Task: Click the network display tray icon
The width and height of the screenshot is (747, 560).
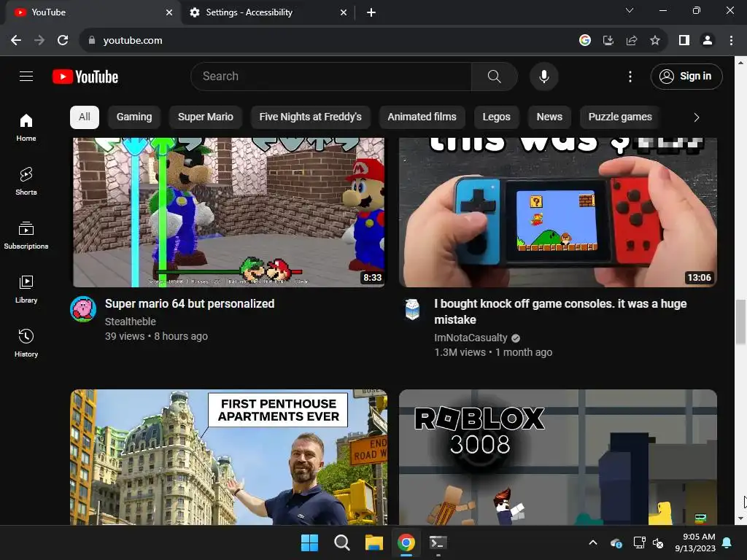Action: point(639,542)
